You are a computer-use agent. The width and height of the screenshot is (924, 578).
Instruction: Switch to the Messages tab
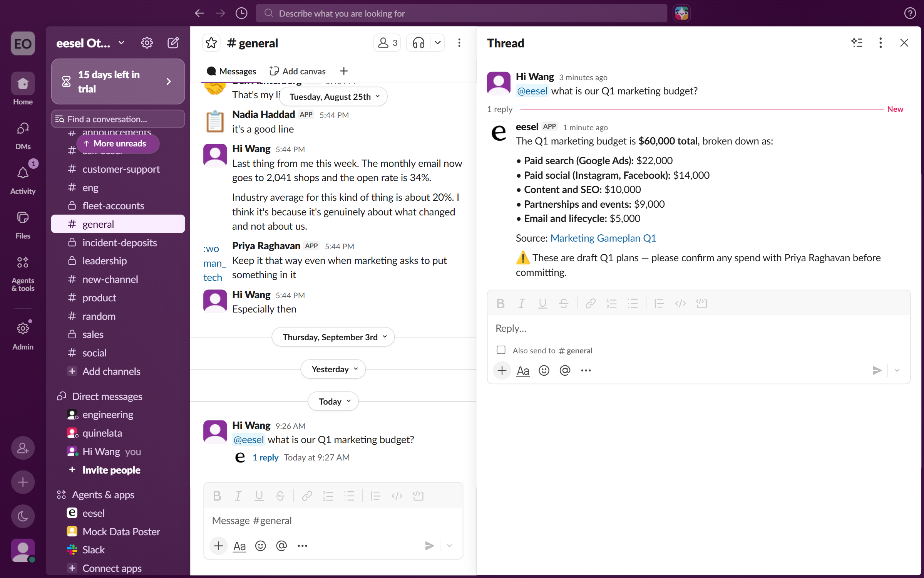coord(231,71)
